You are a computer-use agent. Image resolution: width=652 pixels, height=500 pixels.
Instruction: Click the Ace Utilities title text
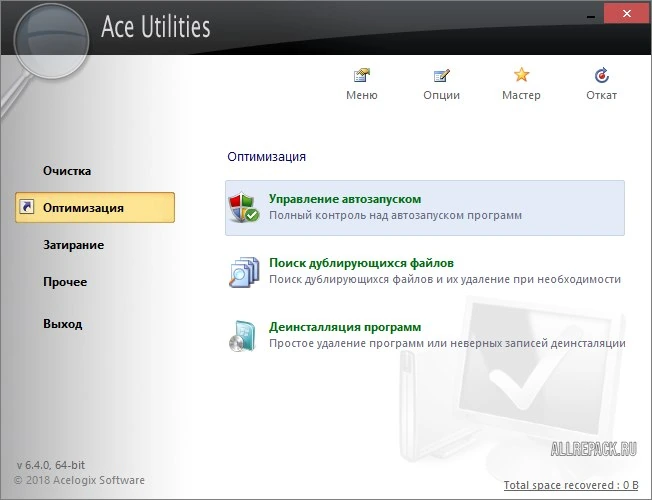coord(156,27)
